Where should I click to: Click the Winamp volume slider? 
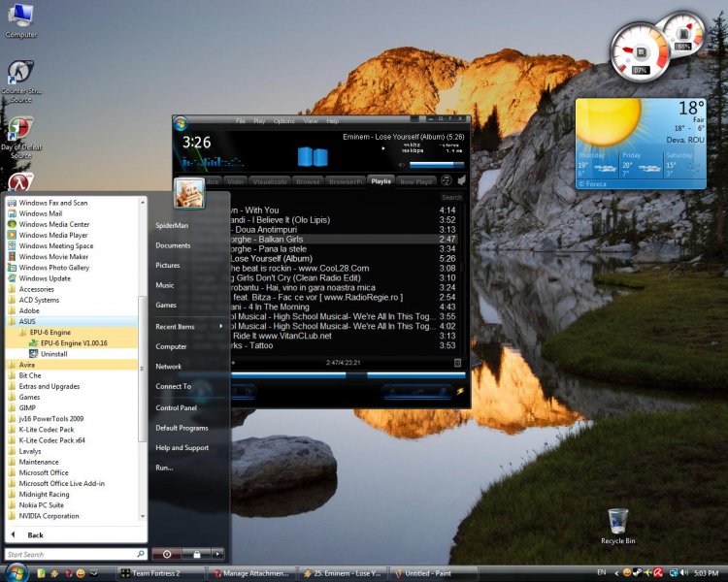[x=437, y=165]
